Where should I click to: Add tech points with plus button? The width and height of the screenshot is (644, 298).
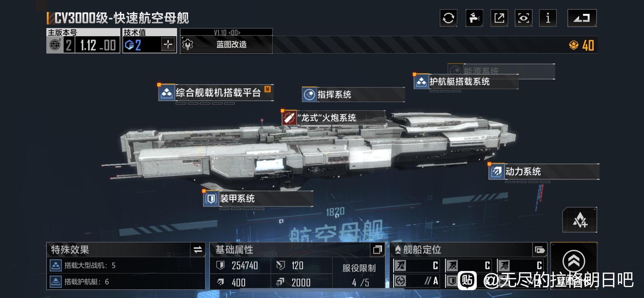point(168,44)
